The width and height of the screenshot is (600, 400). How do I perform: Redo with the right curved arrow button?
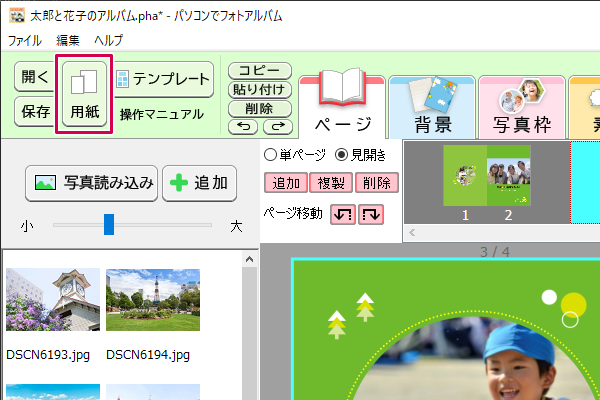278,127
